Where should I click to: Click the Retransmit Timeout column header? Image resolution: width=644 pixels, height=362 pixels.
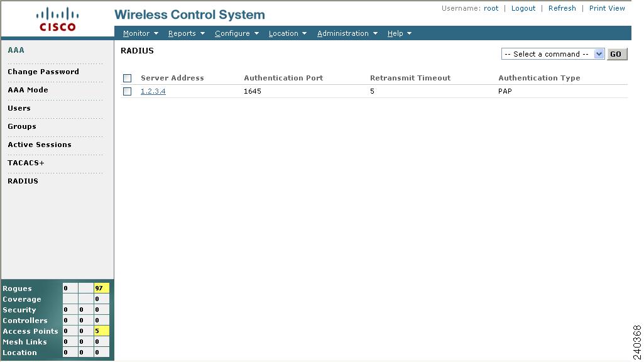(x=410, y=78)
